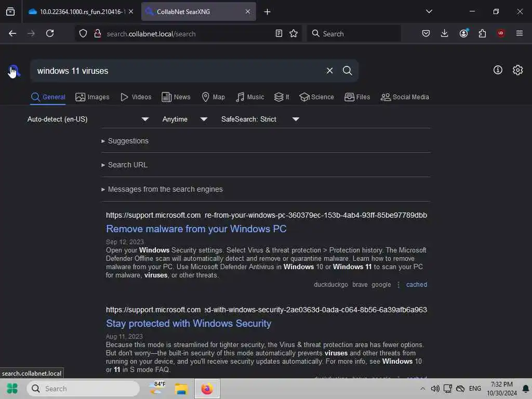This screenshot has height=399, width=532.
Task: Open the Downloads panel
Action: pos(445,33)
